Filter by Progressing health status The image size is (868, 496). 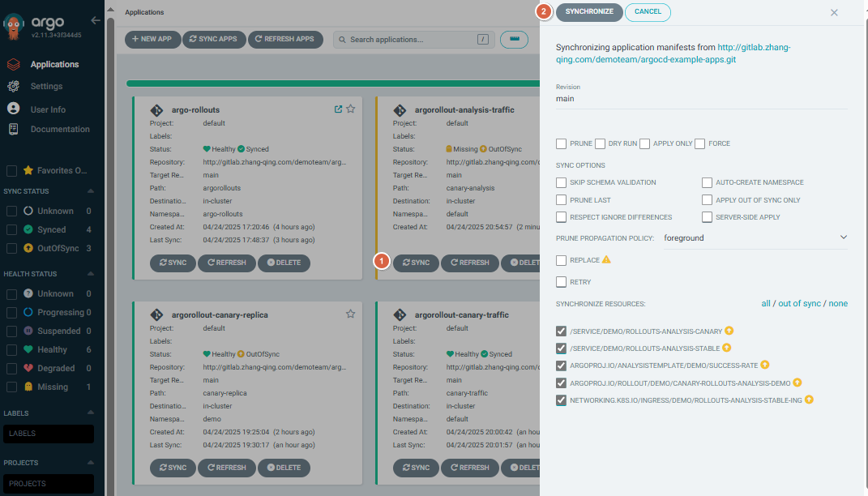(11, 313)
